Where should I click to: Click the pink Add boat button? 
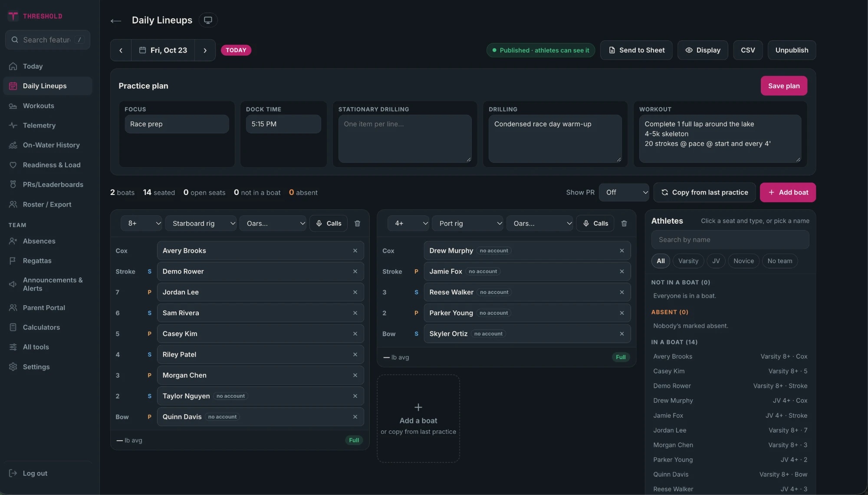pyautogui.click(x=788, y=192)
